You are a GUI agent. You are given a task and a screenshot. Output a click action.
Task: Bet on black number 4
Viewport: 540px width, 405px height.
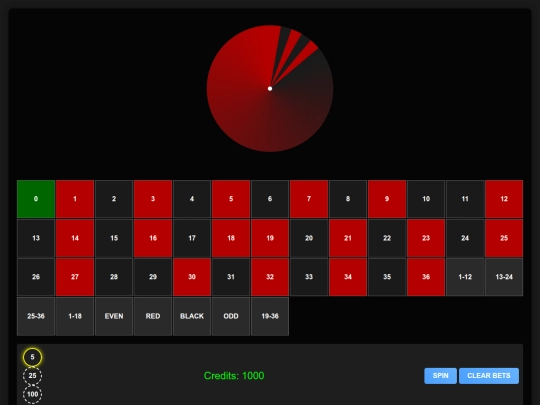[192, 199]
